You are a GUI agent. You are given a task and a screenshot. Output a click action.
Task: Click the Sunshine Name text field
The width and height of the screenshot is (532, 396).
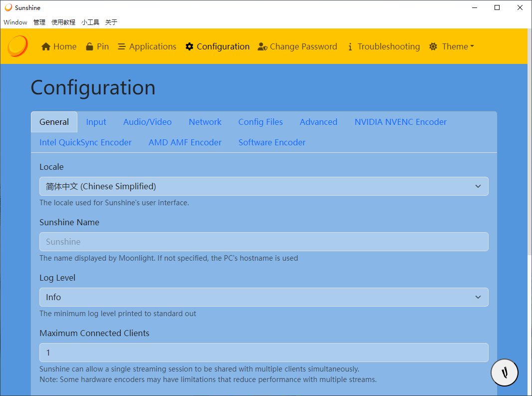tap(264, 242)
